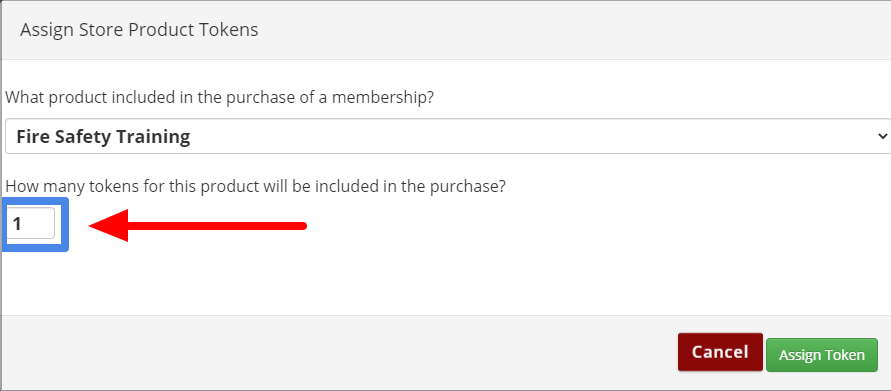This screenshot has height=391, width=891.
Task: Open the Fire Safety Training product dropdown
Action: (x=448, y=136)
